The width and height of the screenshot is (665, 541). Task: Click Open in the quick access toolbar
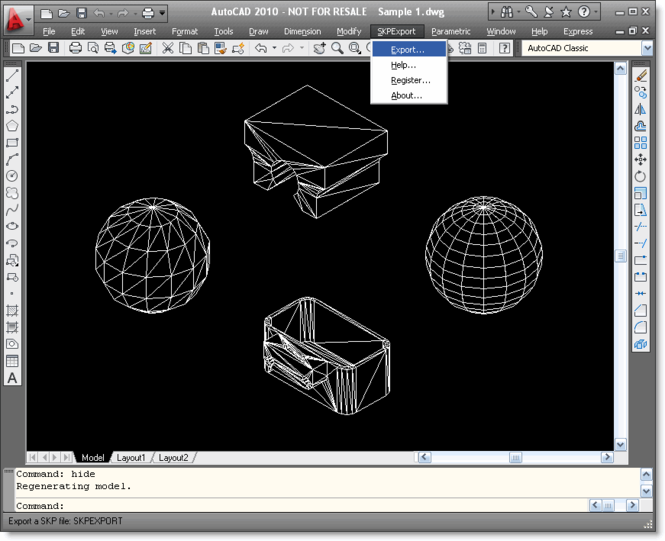tap(64, 14)
